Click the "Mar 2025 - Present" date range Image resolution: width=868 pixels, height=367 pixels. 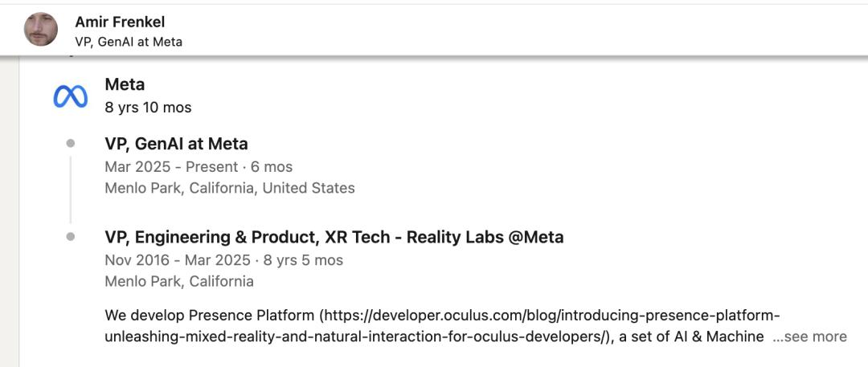pos(171,167)
